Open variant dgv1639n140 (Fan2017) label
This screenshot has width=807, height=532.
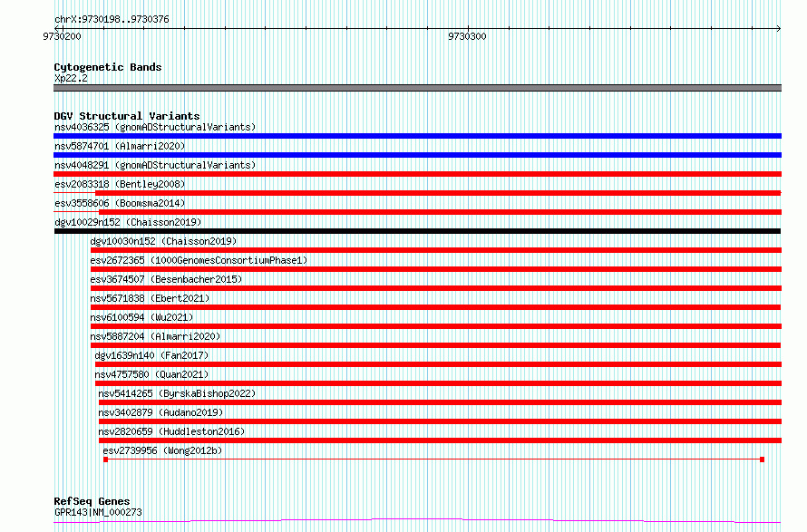point(151,355)
